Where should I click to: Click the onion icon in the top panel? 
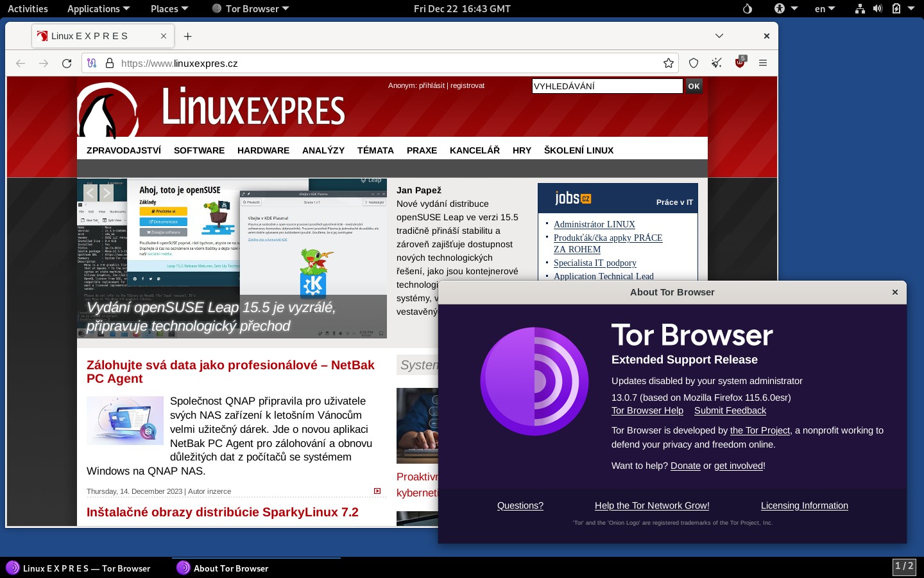[747, 8]
